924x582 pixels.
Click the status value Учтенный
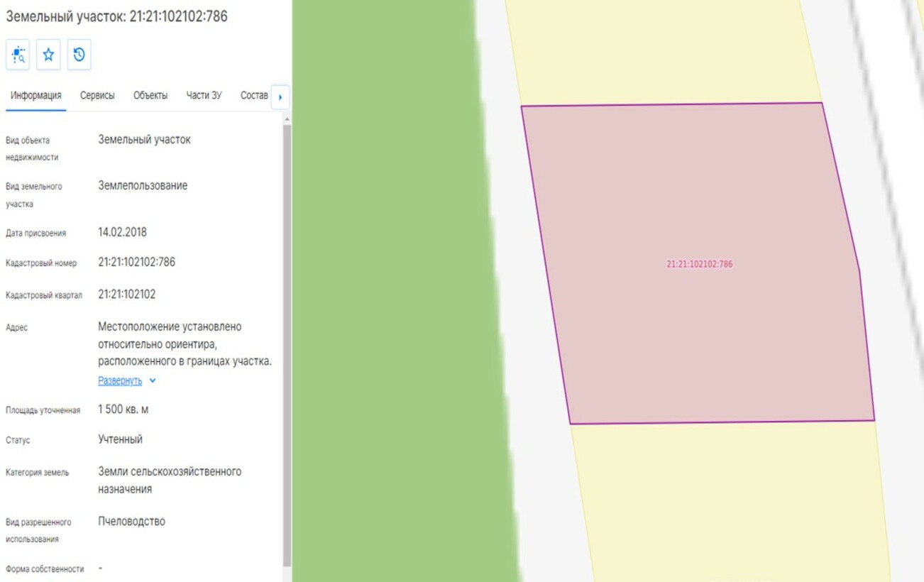(120, 439)
